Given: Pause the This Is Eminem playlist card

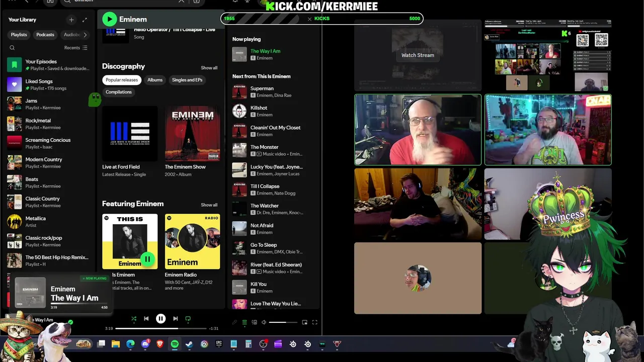Looking at the screenshot, I should pyautogui.click(x=147, y=259).
